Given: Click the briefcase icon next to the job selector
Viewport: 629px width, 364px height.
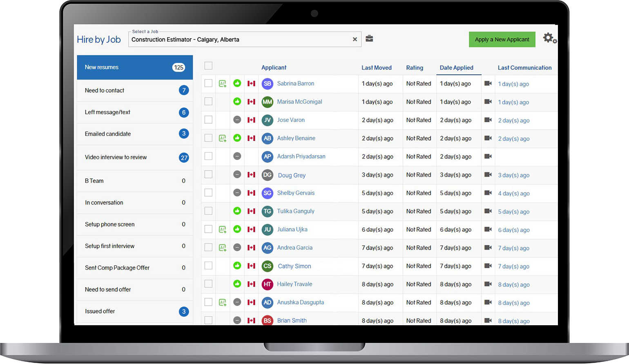Looking at the screenshot, I should pyautogui.click(x=369, y=38).
